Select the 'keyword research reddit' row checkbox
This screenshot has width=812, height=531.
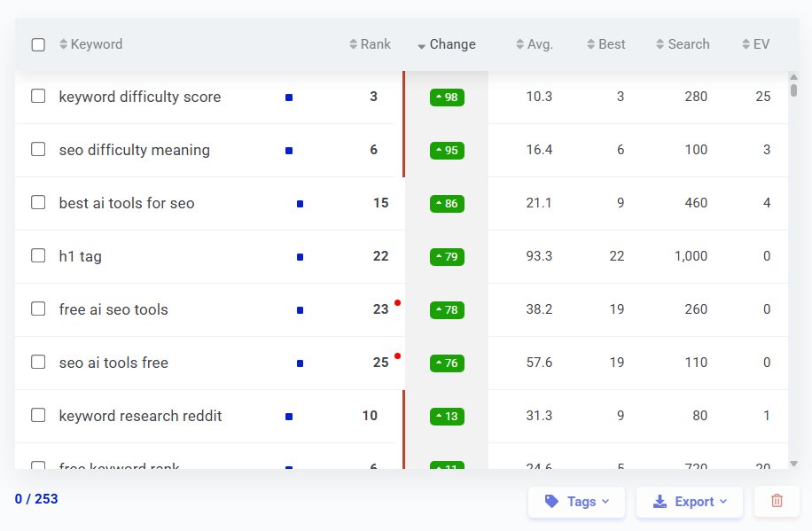click(38, 416)
